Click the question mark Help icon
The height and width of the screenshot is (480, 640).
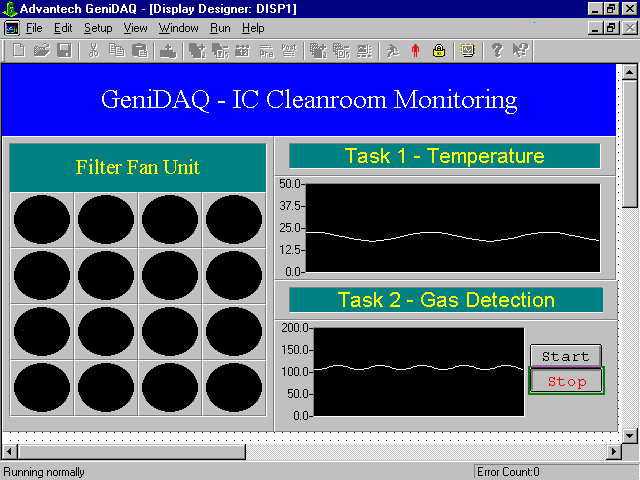pyautogui.click(x=497, y=50)
